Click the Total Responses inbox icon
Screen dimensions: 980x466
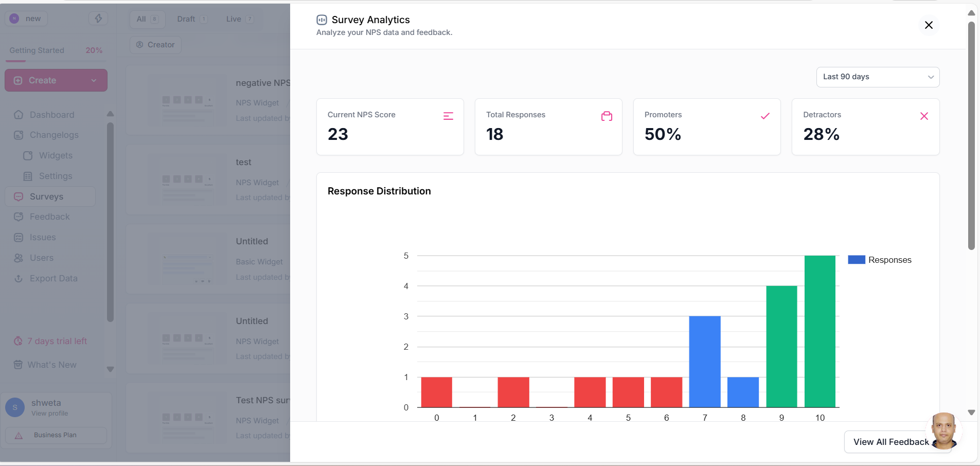pos(607,116)
